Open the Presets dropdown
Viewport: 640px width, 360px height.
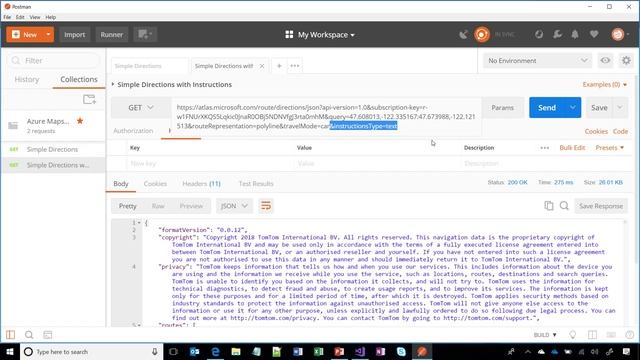609,148
